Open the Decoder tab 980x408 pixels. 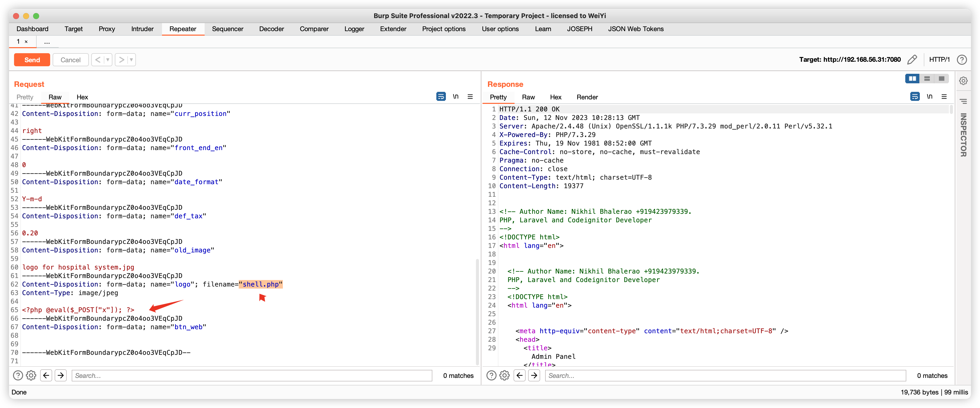point(271,29)
